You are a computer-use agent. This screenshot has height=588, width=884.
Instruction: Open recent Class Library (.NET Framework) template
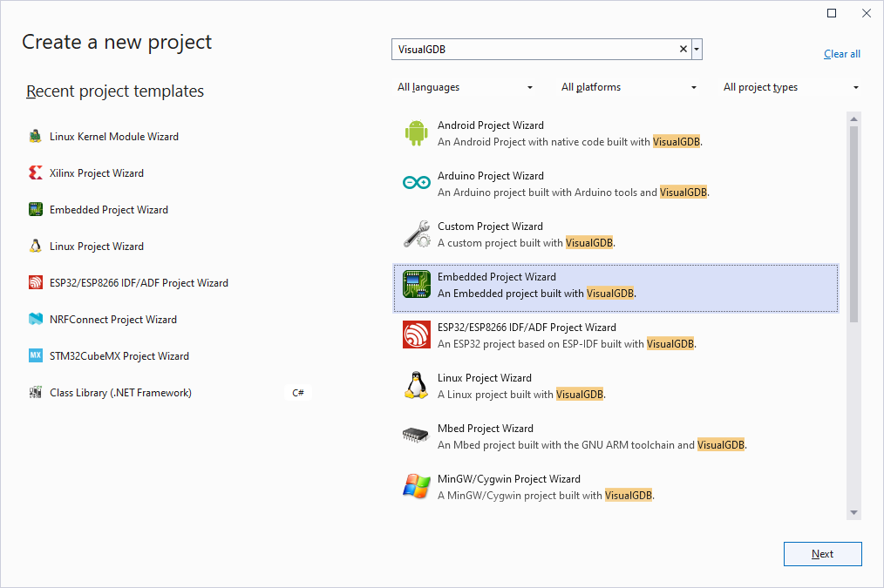click(120, 393)
